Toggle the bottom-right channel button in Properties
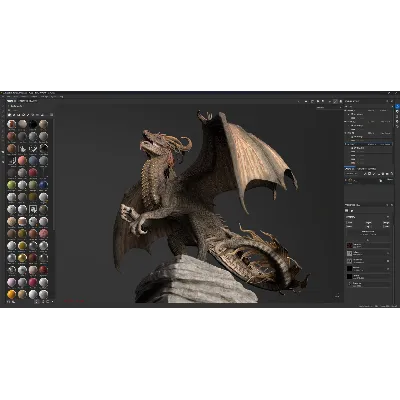This screenshot has height=400, width=400. pyautogui.click(x=386, y=226)
